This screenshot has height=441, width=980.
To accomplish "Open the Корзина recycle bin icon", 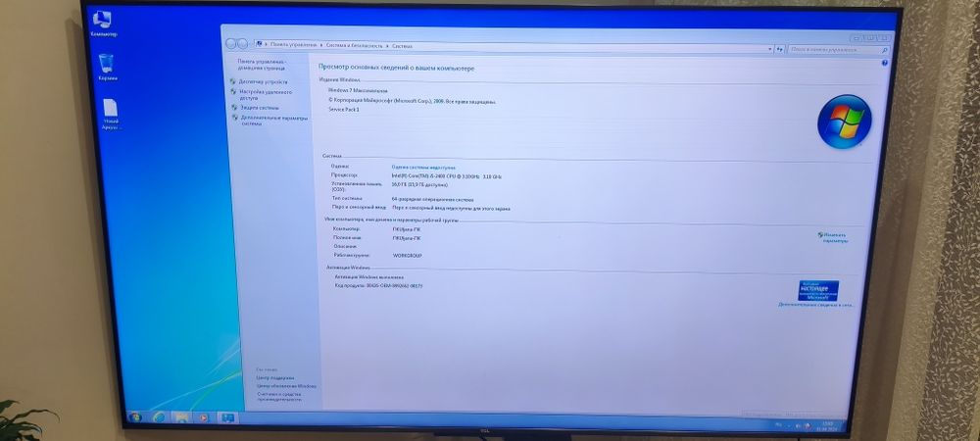I will tap(107, 67).
